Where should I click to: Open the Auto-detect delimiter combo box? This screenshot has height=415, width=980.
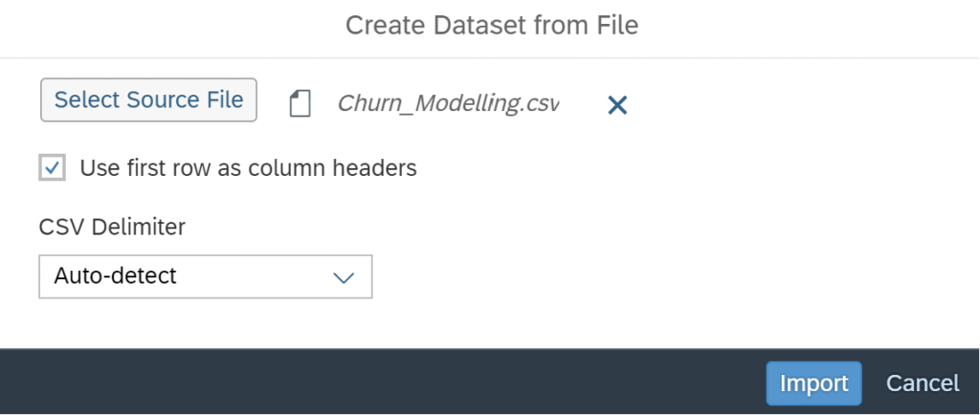click(x=206, y=276)
